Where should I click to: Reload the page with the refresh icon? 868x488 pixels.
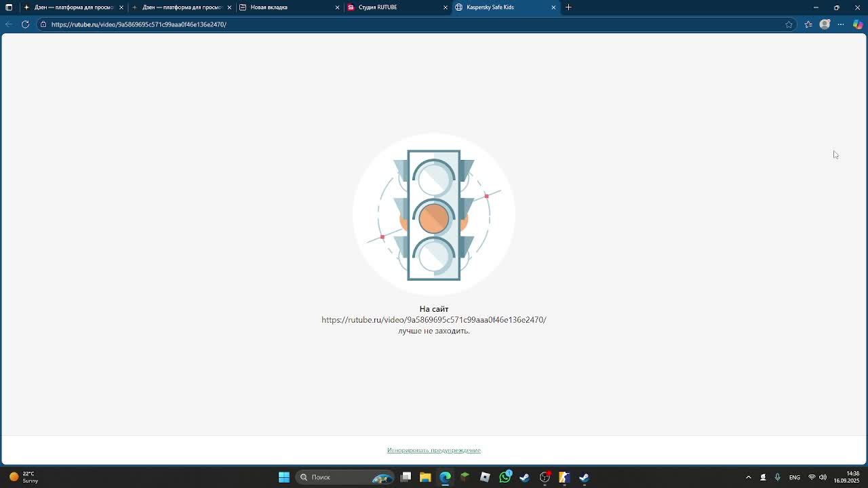[25, 24]
